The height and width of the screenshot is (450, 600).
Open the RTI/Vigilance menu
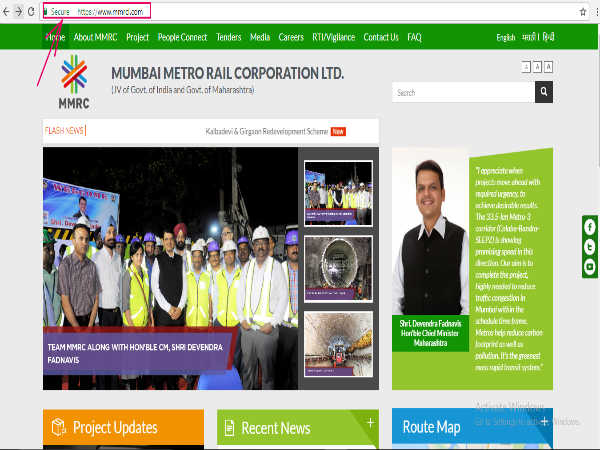click(x=332, y=37)
